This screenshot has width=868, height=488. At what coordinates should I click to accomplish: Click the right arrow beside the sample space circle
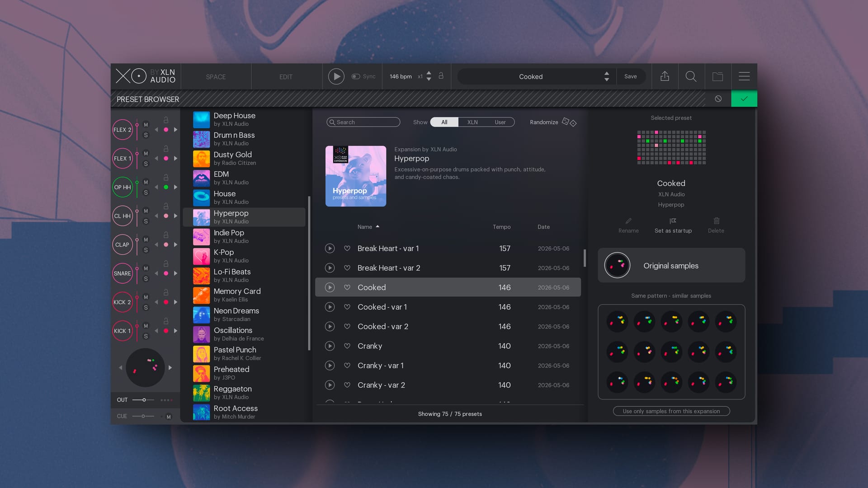tap(170, 368)
